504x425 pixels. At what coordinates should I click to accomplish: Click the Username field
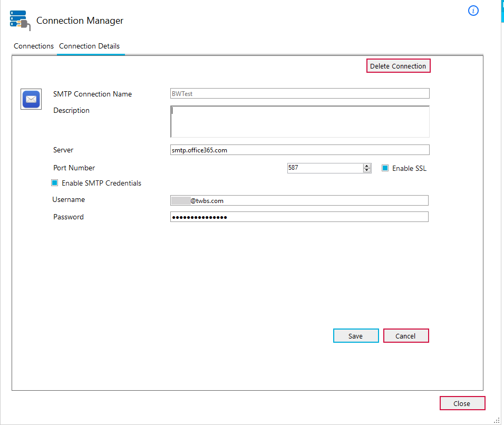[299, 200]
